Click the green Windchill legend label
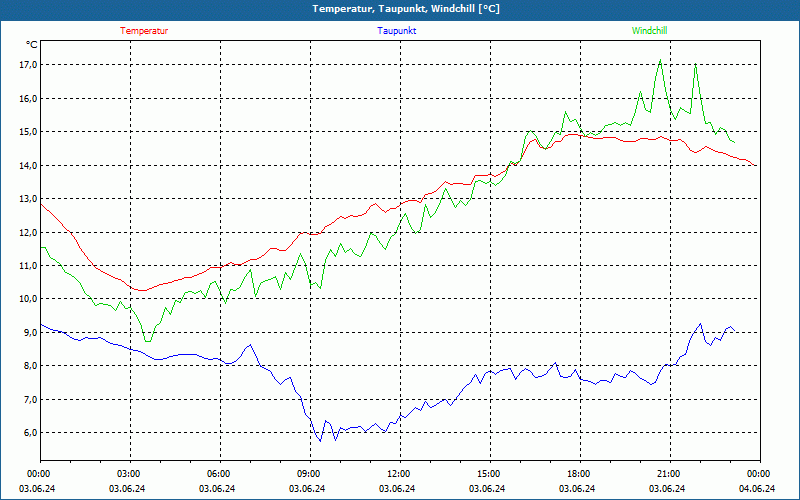This screenshot has height=500, width=800. click(649, 31)
